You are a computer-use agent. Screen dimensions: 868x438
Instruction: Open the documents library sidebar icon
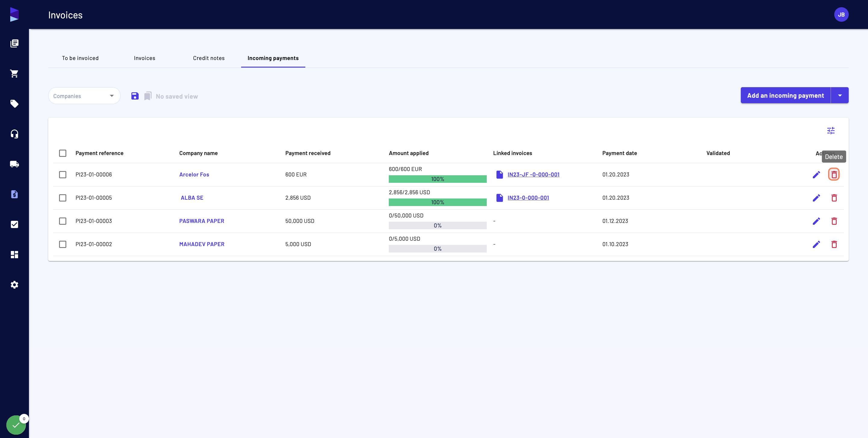(x=14, y=43)
